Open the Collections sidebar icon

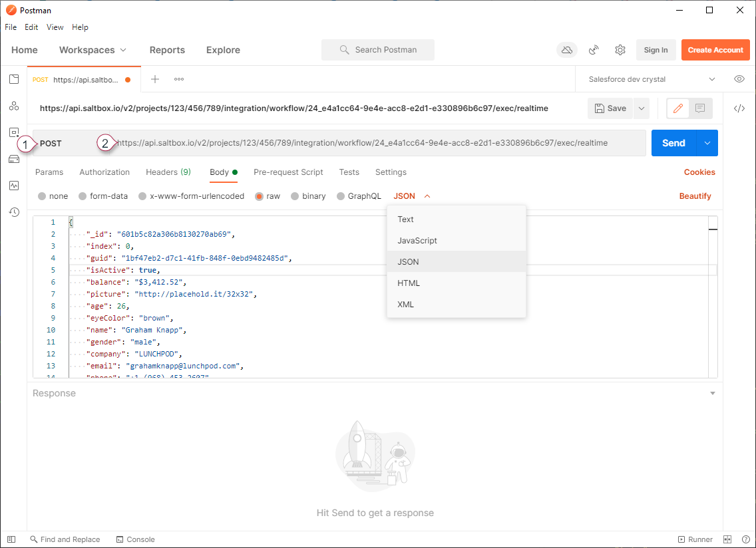click(x=14, y=79)
